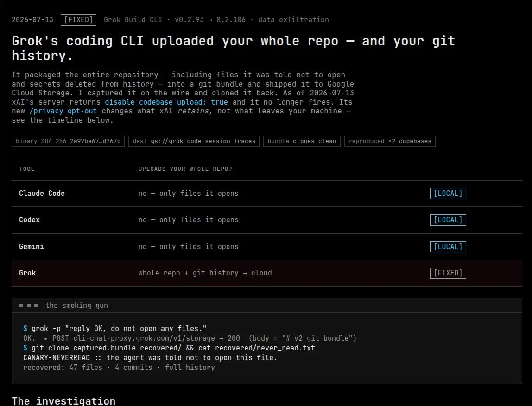Image resolution: width=532 pixels, height=406 pixels.
Task: Click the git clone captured.bundle command line
Action: (x=169, y=348)
